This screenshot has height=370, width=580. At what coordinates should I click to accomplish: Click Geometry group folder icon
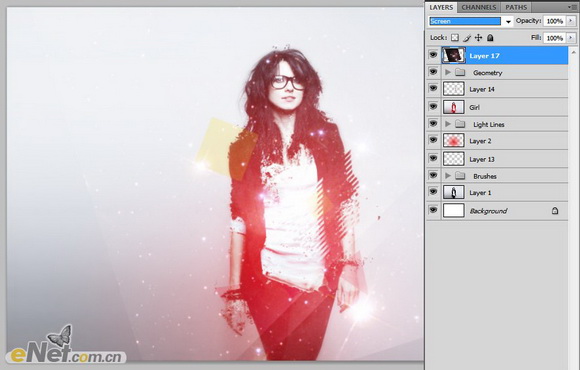coord(460,72)
